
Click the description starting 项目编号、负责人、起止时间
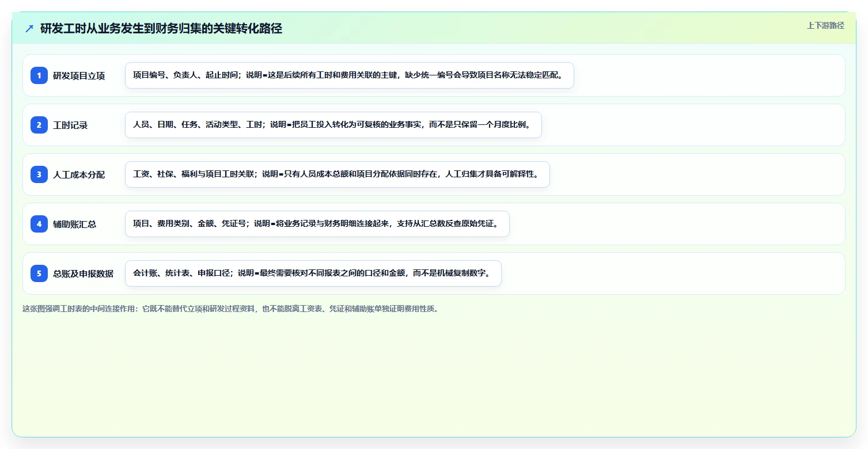click(350, 75)
